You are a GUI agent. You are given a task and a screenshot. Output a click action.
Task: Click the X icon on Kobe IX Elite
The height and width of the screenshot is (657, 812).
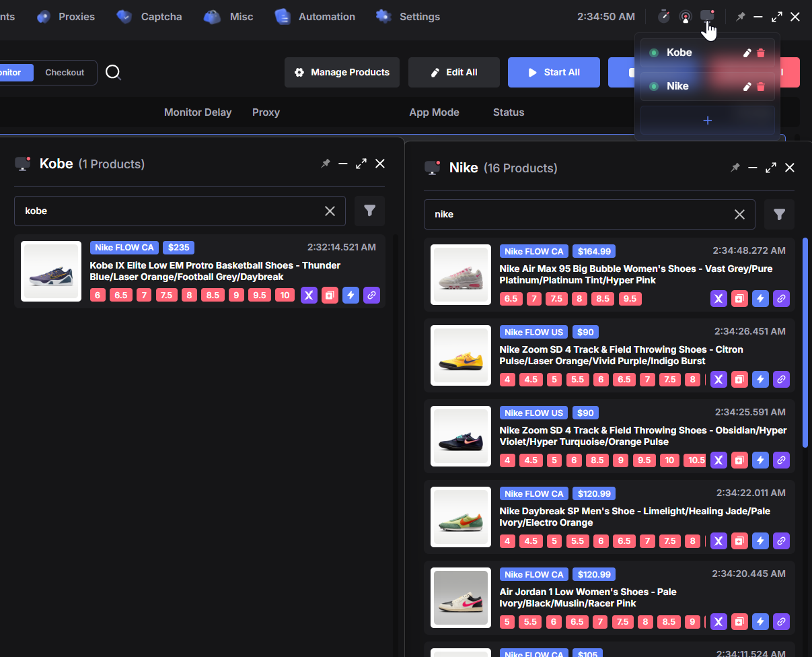[309, 295]
